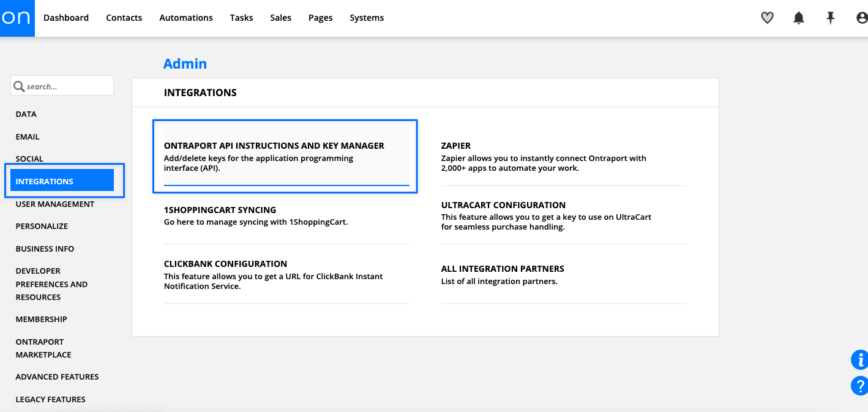Viewport: 868px width, 412px height.
Task: Open the Systems menu
Action: click(367, 18)
